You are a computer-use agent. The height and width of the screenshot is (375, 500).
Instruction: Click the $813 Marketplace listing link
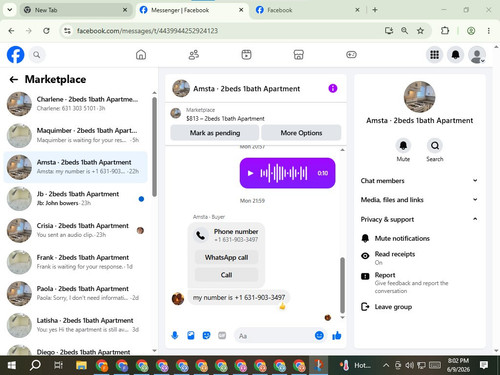coord(225,118)
